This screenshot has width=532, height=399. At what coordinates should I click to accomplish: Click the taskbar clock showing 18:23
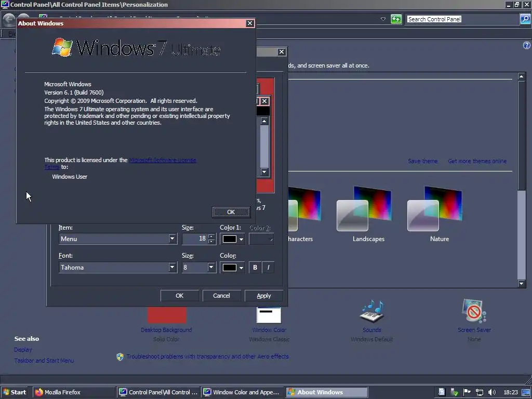(x=511, y=392)
